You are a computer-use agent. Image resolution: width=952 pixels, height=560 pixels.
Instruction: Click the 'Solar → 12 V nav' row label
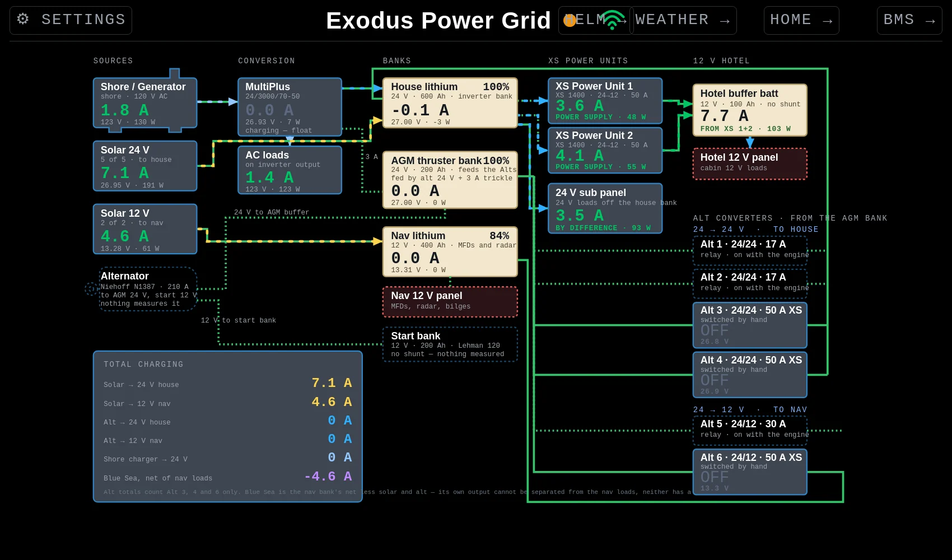tap(137, 404)
